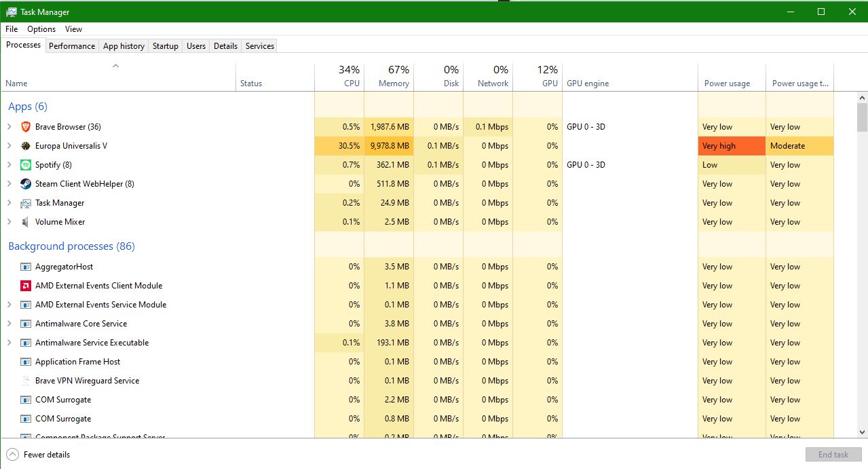
Task: Click Brave Browser's GPU 0 - 3D cell
Action: [630, 127]
